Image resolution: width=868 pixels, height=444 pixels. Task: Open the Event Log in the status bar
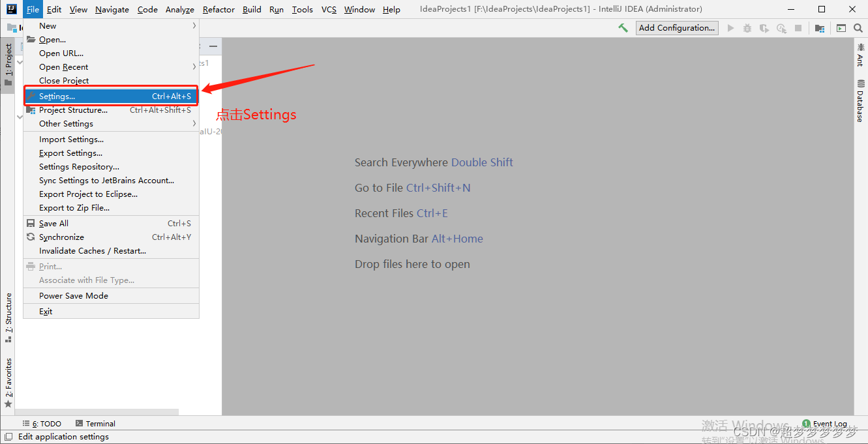click(825, 424)
